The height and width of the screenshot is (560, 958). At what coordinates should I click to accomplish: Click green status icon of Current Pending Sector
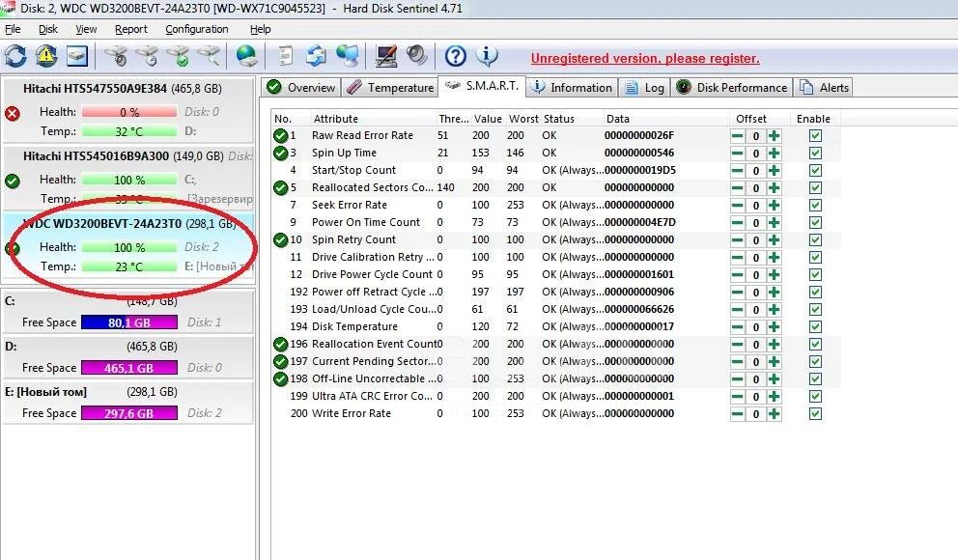pyautogui.click(x=280, y=361)
